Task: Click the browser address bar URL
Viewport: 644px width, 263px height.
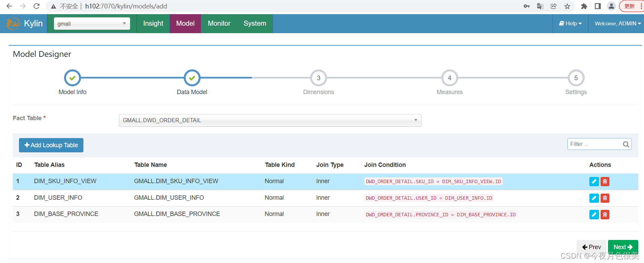Action: (x=126, y=6)
